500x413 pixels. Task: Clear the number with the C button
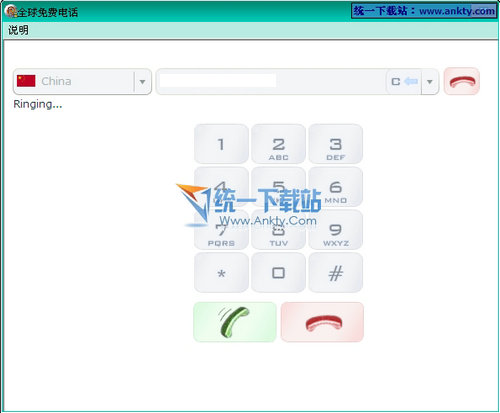click(x=395, y=82)
